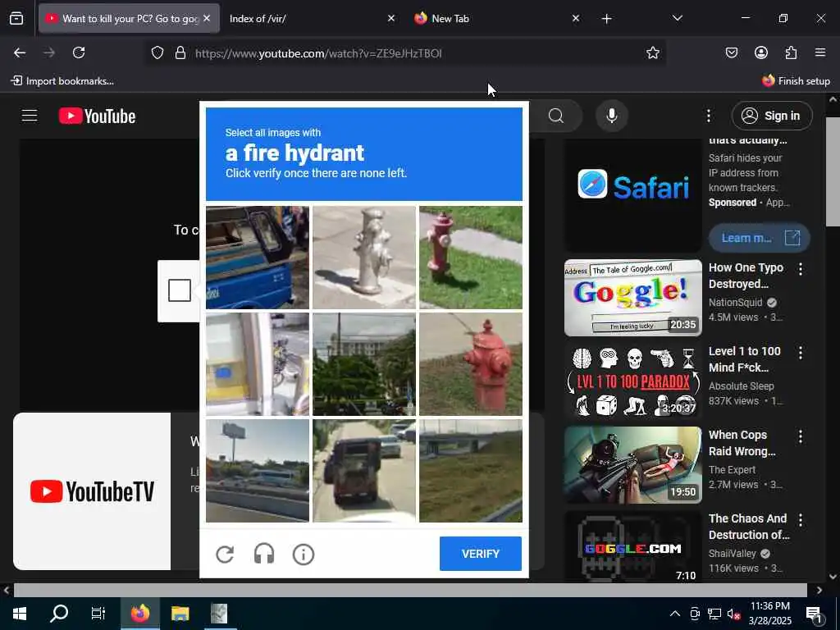
Task: Open the Goggle! video thumbnail
Action: coord(632,298)
